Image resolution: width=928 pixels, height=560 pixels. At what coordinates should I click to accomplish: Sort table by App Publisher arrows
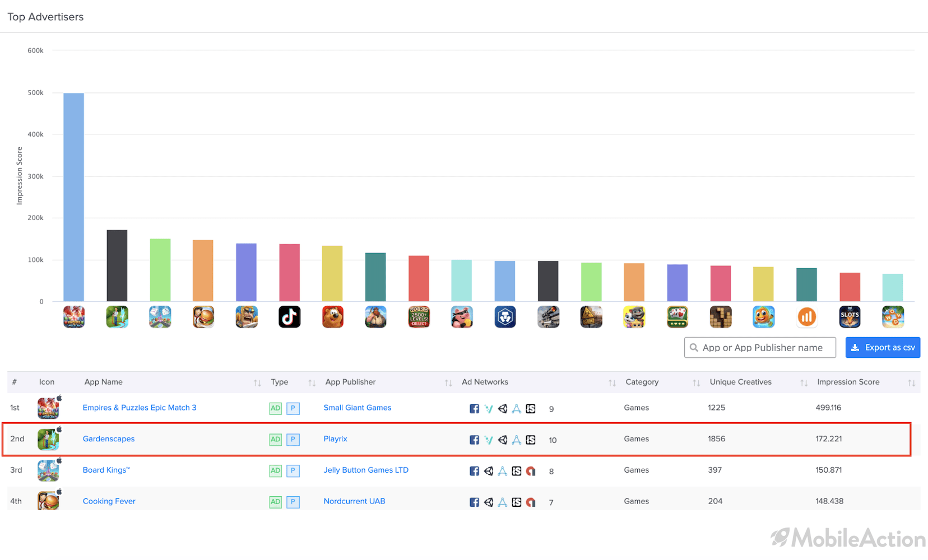point(448,383)
